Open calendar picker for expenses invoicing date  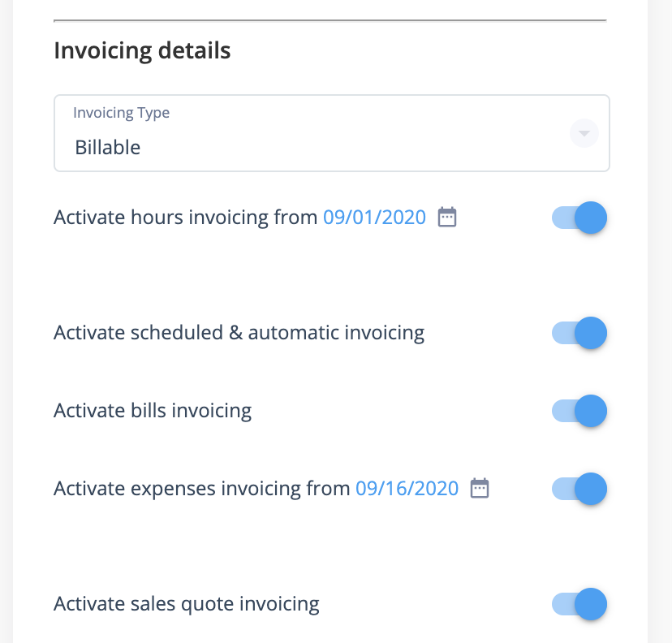480,488
